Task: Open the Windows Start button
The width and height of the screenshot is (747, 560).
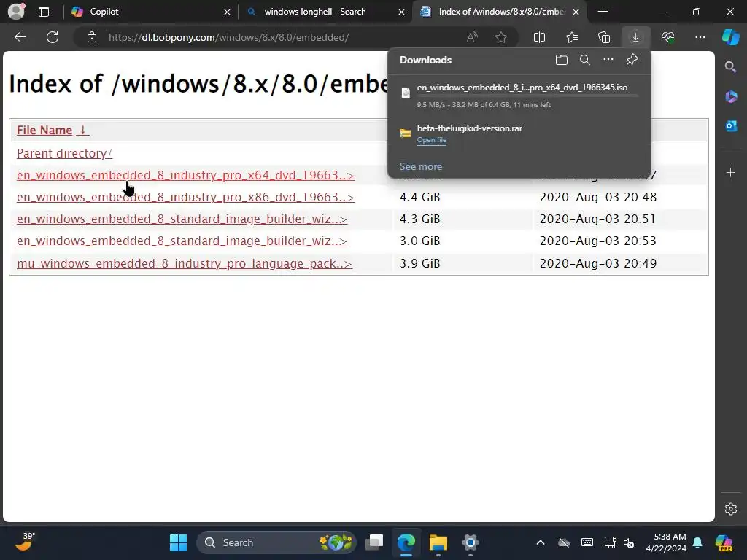Action: [178, 542]
